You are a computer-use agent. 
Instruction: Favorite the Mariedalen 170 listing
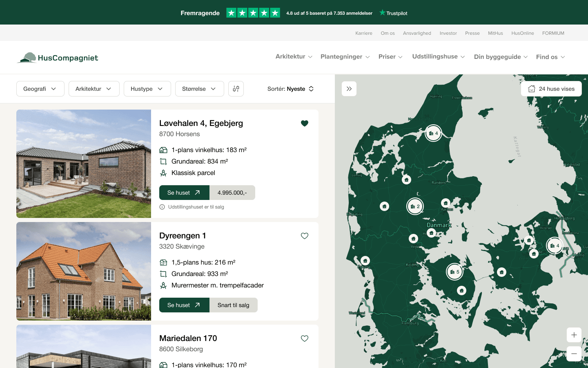(x=305, y=339)
